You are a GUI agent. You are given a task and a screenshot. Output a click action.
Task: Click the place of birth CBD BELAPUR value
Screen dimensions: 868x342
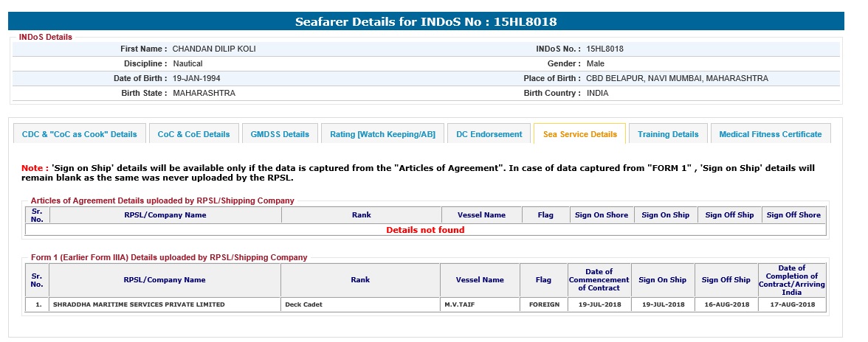pyautogui.click(x=677, y=78)
